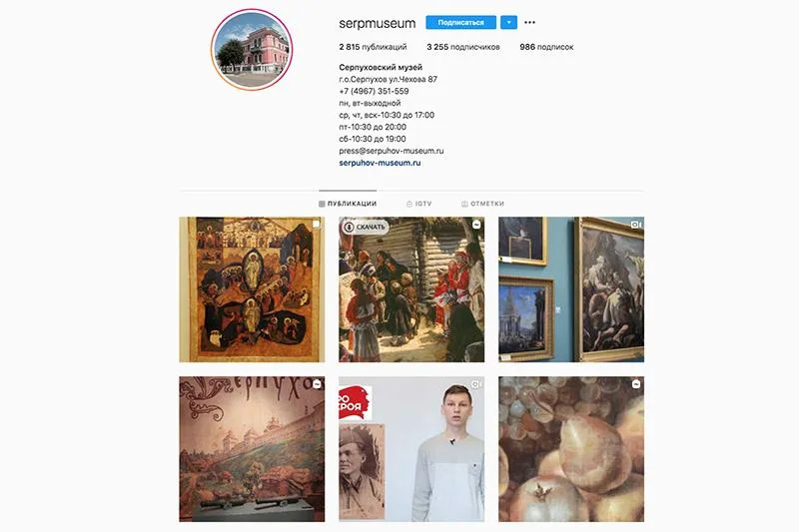799x532 pixels.
Task: Click the Подписаться follow button
Action: pyautogui.click(x=460, y=22)
